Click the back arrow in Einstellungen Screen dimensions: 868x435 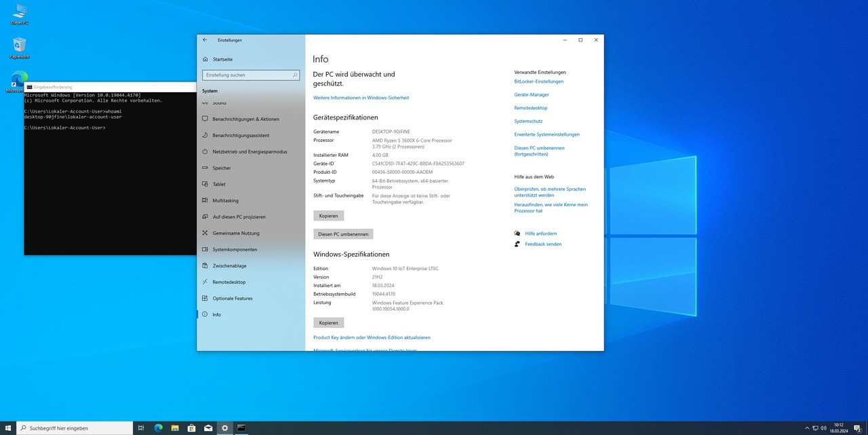click(205, 40)
